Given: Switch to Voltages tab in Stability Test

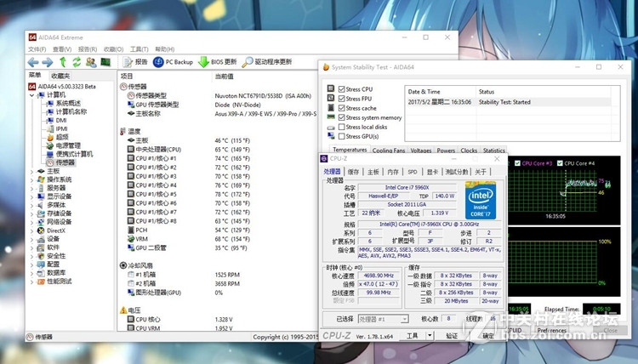Looking at the screenshot, I should (x=421, y=151).
